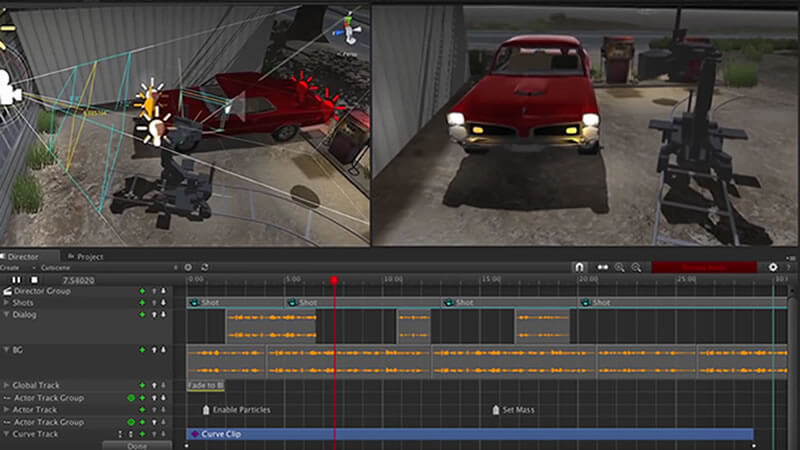
Task: Click the refresh icon next to Cutscene
Action: [x=205, y=267]
